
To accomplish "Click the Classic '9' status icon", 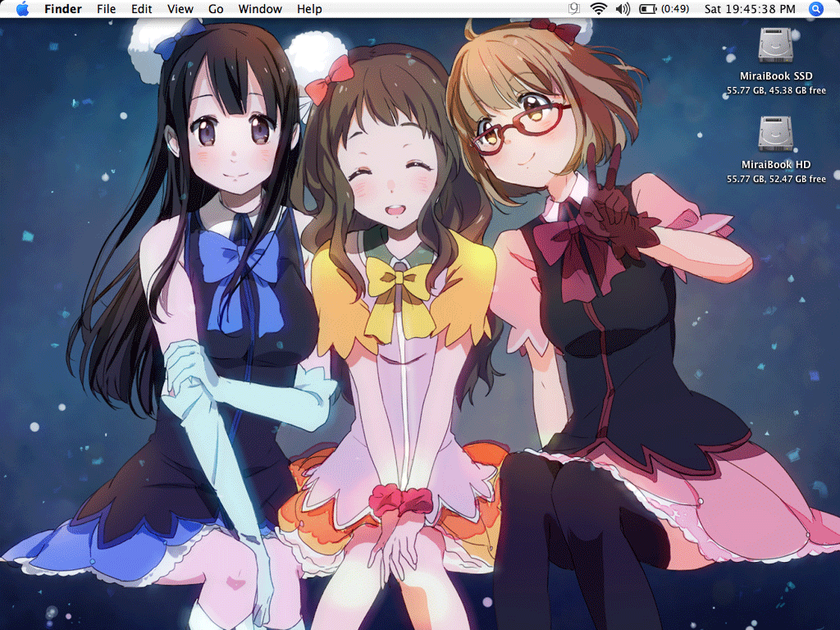I will pos(574,9).
